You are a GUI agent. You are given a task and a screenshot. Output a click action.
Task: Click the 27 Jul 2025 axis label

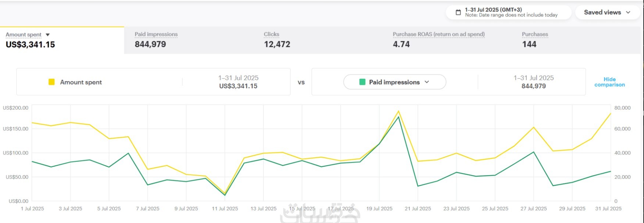pyautogui.click(x=533, y=209)
